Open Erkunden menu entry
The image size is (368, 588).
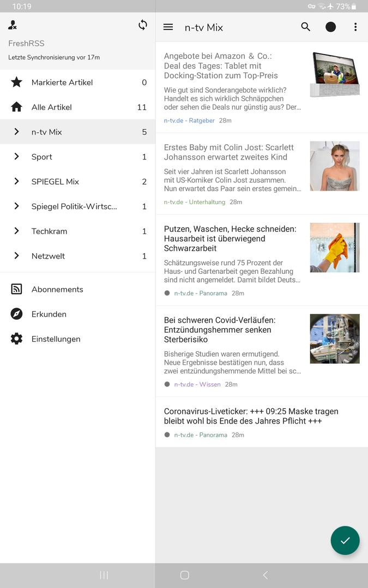(x=78, y=314)
